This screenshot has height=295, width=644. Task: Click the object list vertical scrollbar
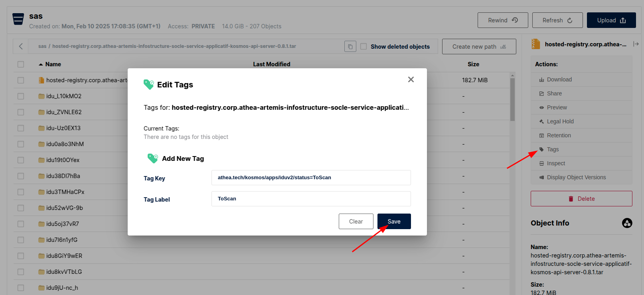click(x=512, y=100)
